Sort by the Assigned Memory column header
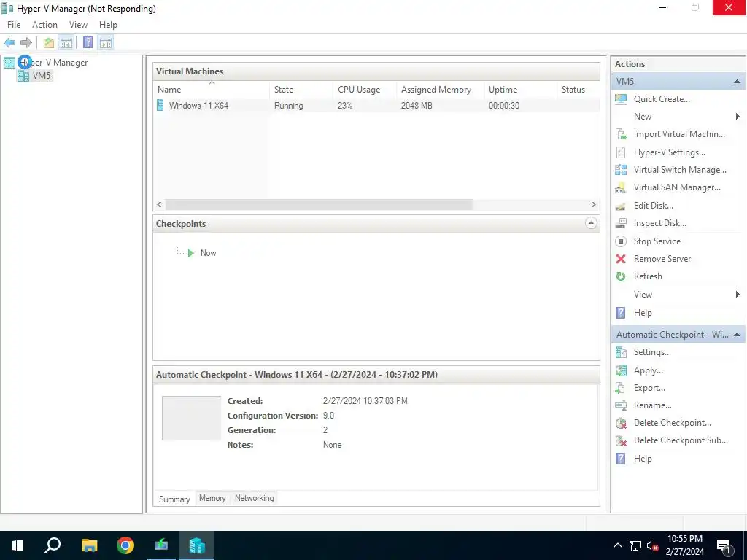Image resolution: width=747 pixels, height=560 pixels. click(x=440, y=90)
